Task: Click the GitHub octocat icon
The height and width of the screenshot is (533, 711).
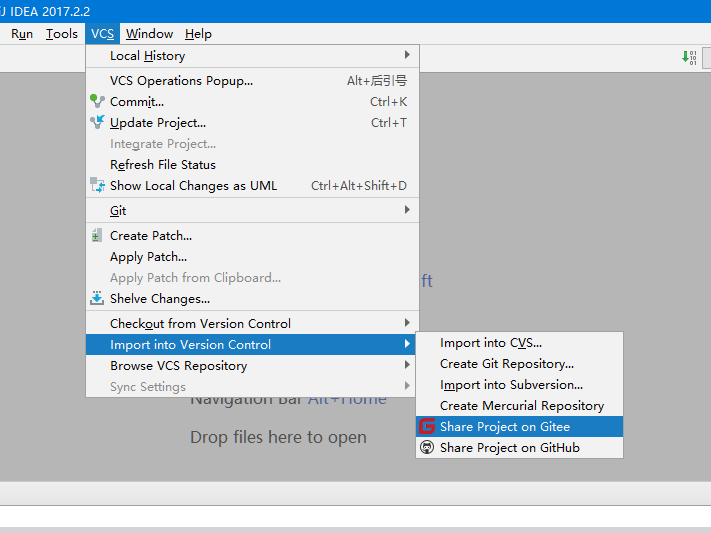Action: [x=427, y=447]
